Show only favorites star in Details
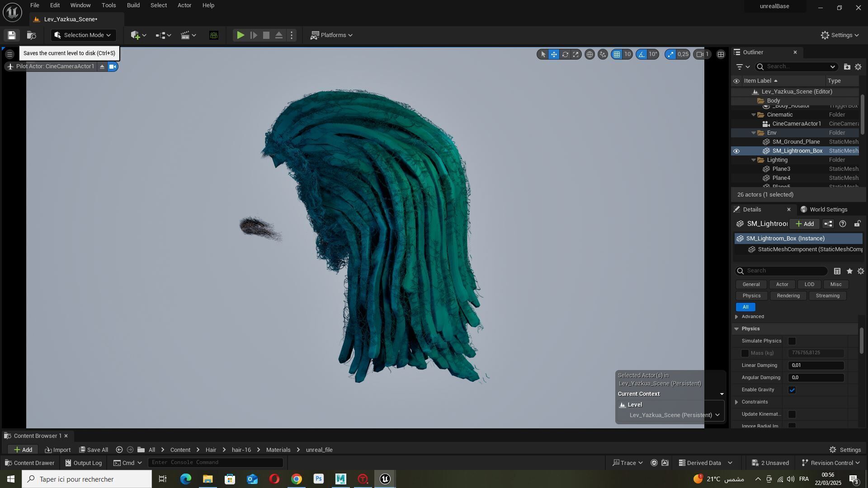The width and height of the screenshot is (868, 488). (849, 271)
